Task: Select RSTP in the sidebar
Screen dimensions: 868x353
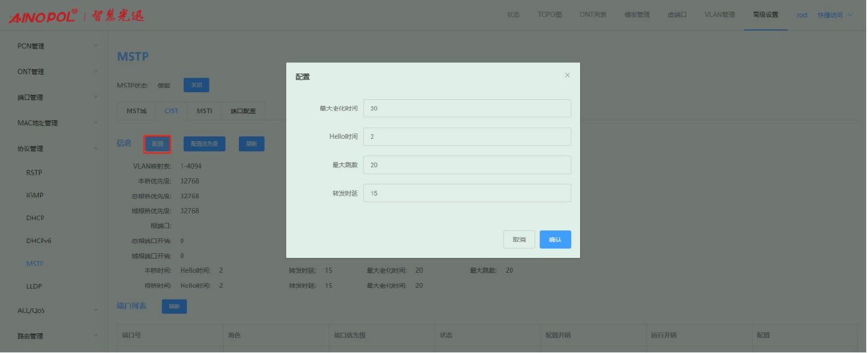Action: pyautogui.click(x=34, y=173)
